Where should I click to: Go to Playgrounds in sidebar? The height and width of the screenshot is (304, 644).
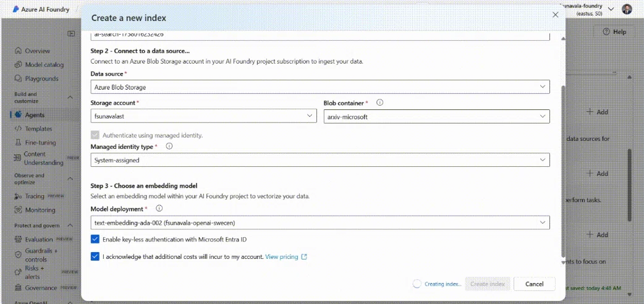click(41, 78)
